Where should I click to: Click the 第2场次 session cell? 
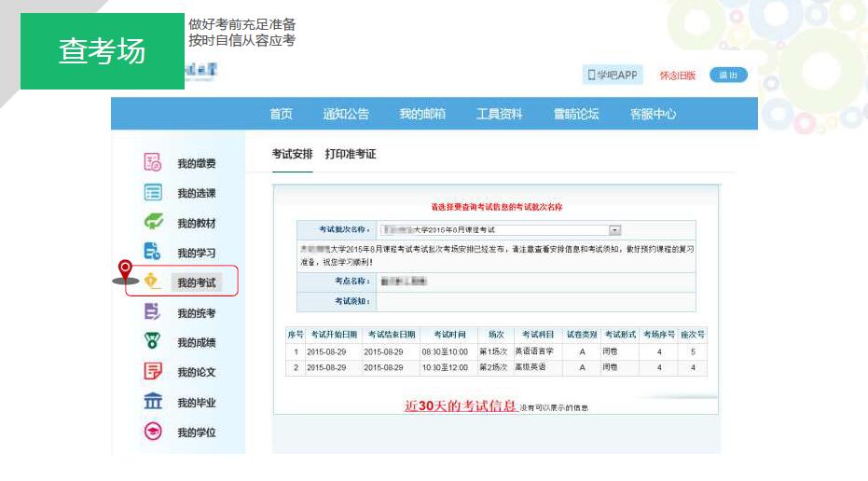(x=493, y=367)
